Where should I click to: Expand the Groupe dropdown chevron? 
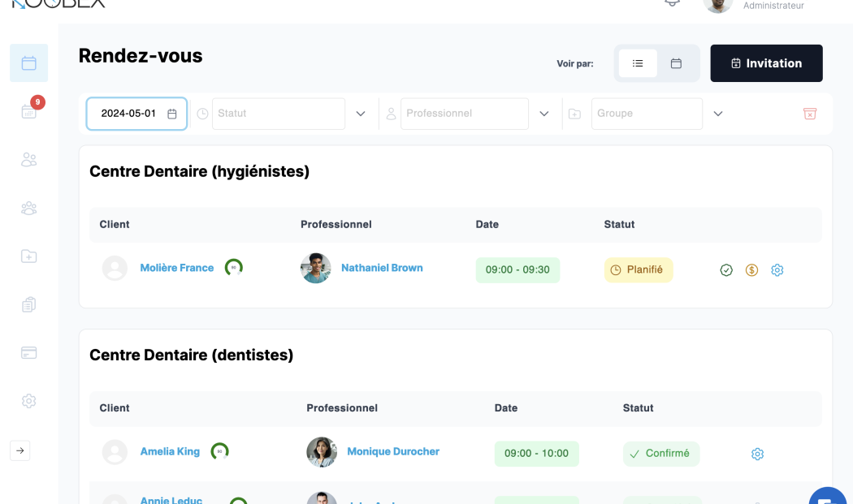coord(718,114)
